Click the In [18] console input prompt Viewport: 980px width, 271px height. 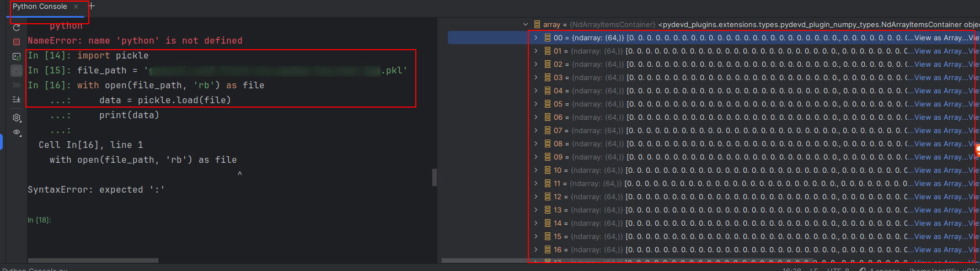(39, 220)
